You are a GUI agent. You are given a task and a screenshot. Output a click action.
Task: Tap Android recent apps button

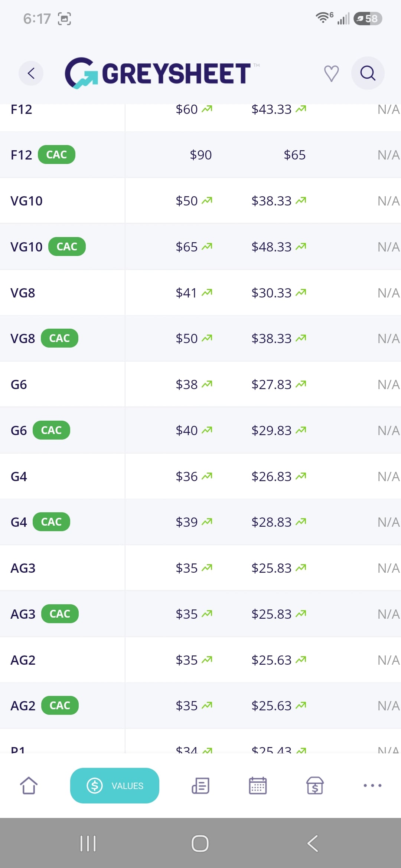88,844
